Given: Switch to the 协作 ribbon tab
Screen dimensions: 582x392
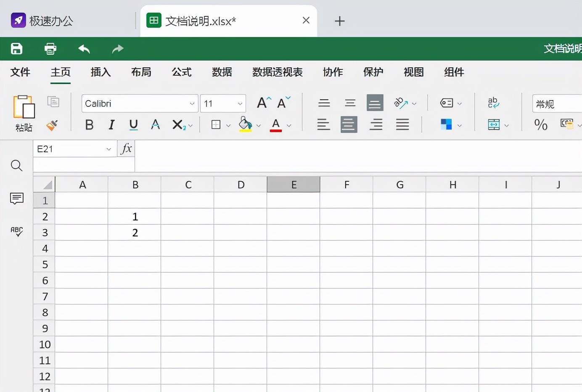Looking at the screenshot, I should [x=333, y=72].
